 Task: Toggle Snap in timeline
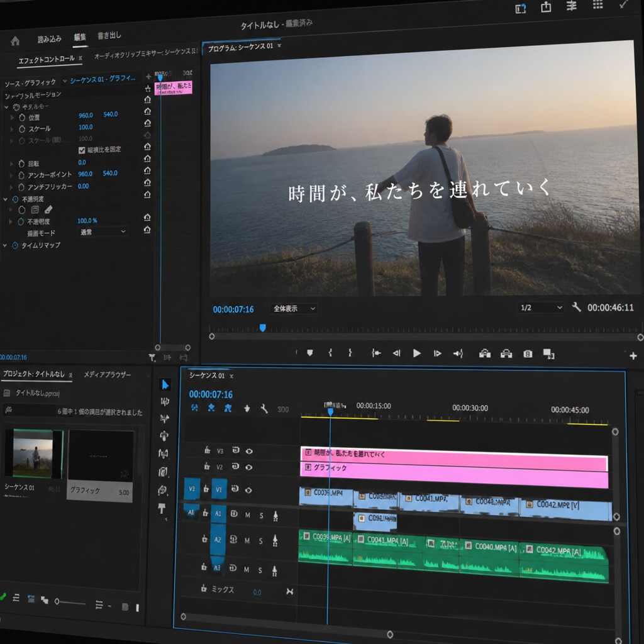click(211, 408)
